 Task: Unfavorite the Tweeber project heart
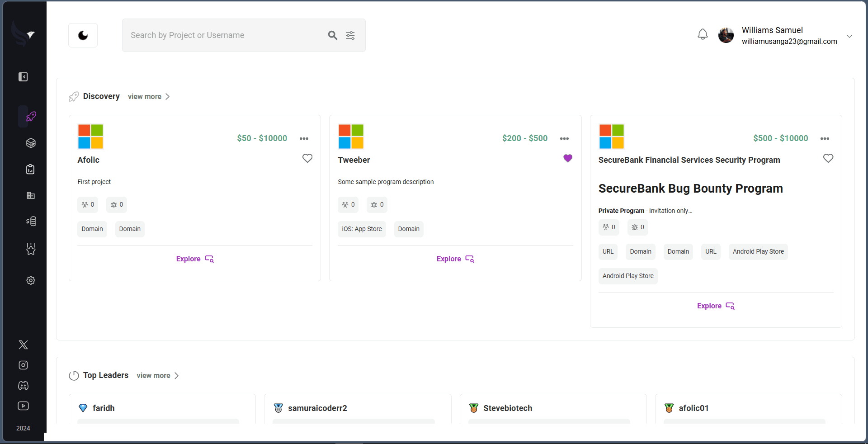pos(568,158)
